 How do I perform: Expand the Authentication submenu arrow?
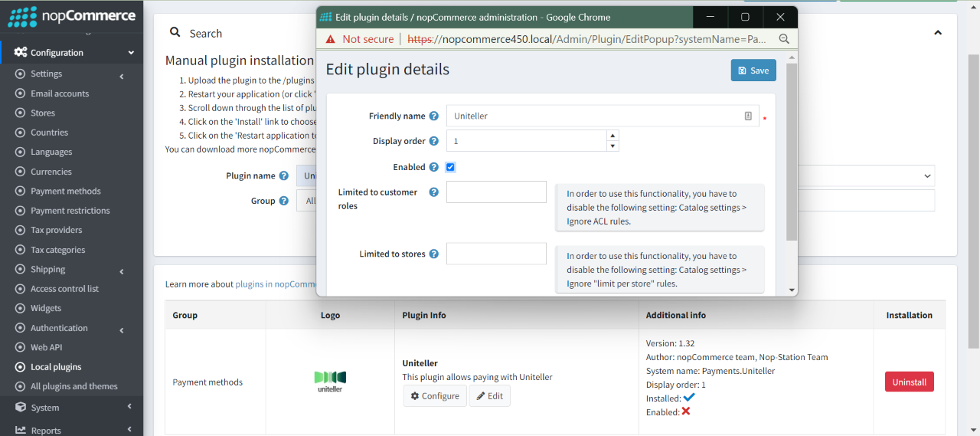click(x=122, y=329)
